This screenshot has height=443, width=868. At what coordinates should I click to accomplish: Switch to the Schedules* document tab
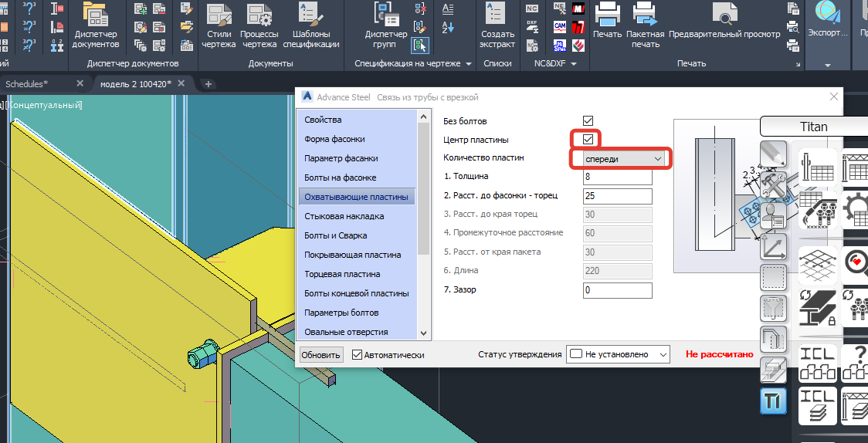(x=28, y=83)
